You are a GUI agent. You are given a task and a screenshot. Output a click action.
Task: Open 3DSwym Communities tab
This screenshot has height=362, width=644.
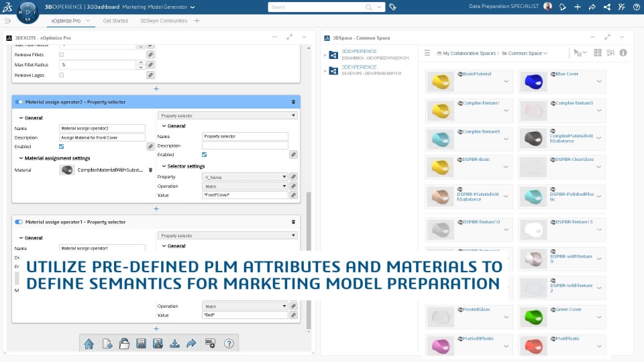click(x=164, y=21)
